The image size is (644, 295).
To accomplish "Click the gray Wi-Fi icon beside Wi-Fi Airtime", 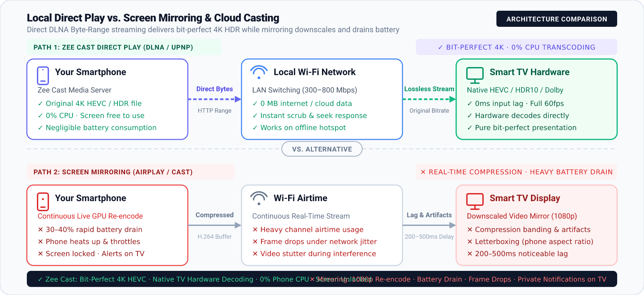I will (259, 198).
